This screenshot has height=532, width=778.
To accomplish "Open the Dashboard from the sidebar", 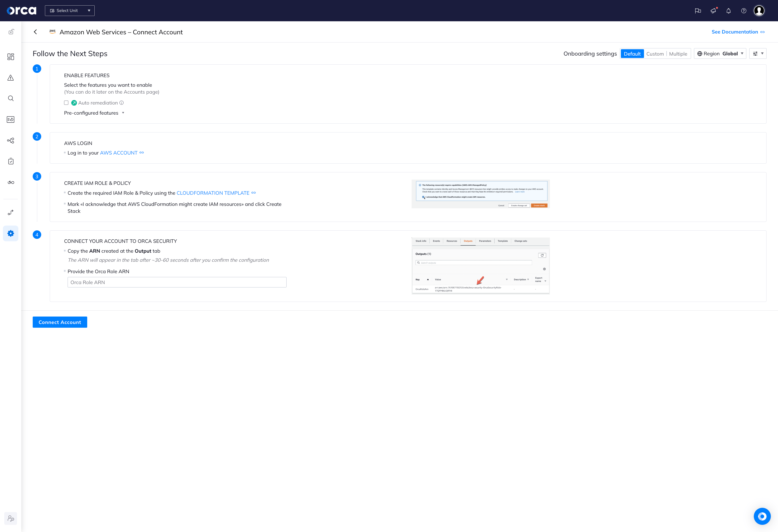I will click(11, 57).
